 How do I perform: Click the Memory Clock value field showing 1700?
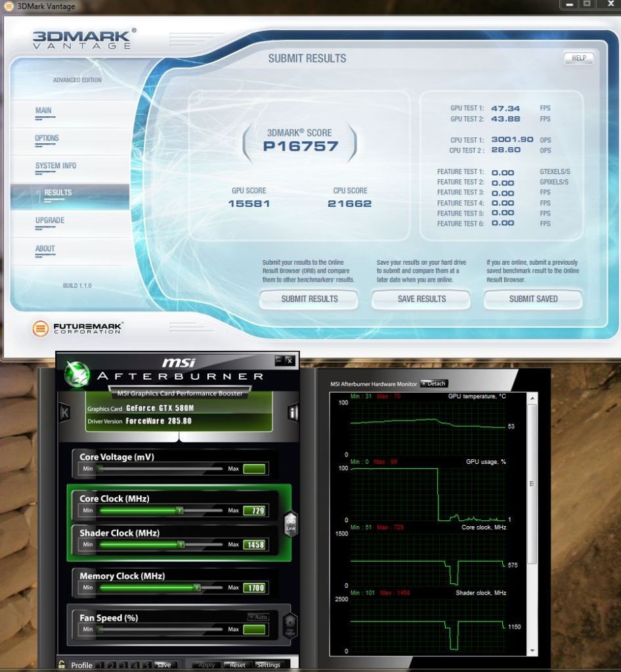[x=255, y=587]
